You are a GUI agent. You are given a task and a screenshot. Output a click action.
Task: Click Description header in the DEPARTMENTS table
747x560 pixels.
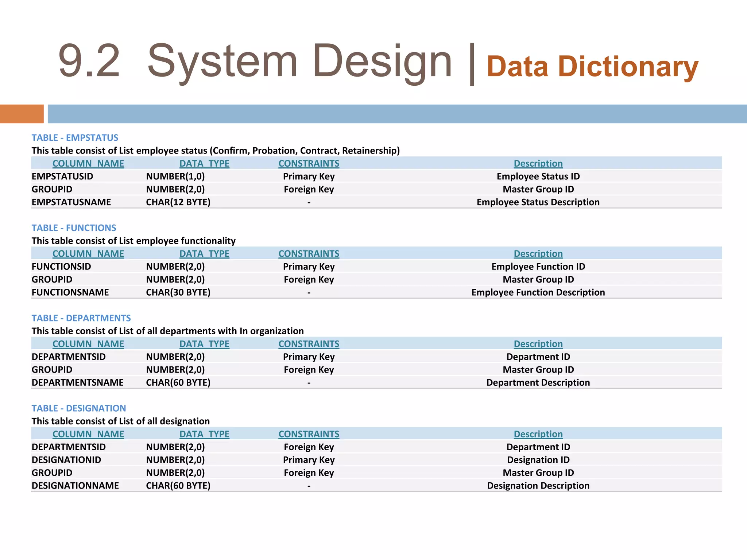click(x=538, y=344)
